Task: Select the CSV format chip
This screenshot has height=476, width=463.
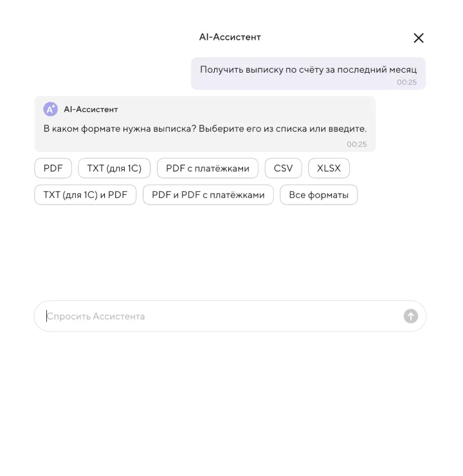Action: (283, 169)
